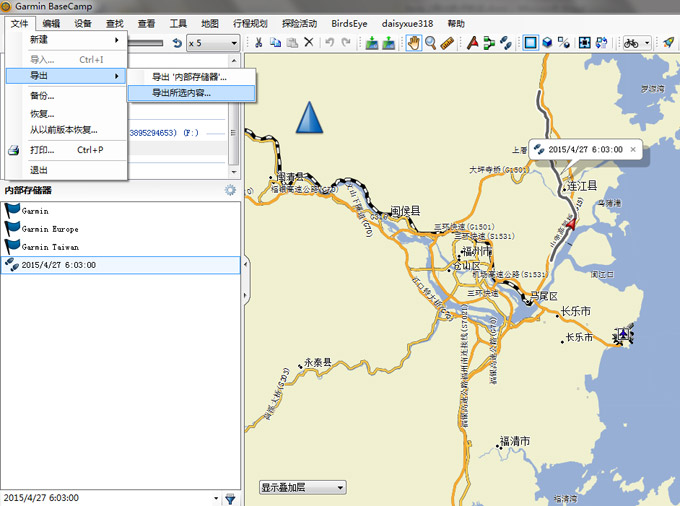
Task: Click the library scrollbar down arrow
Action: (234, 172)
